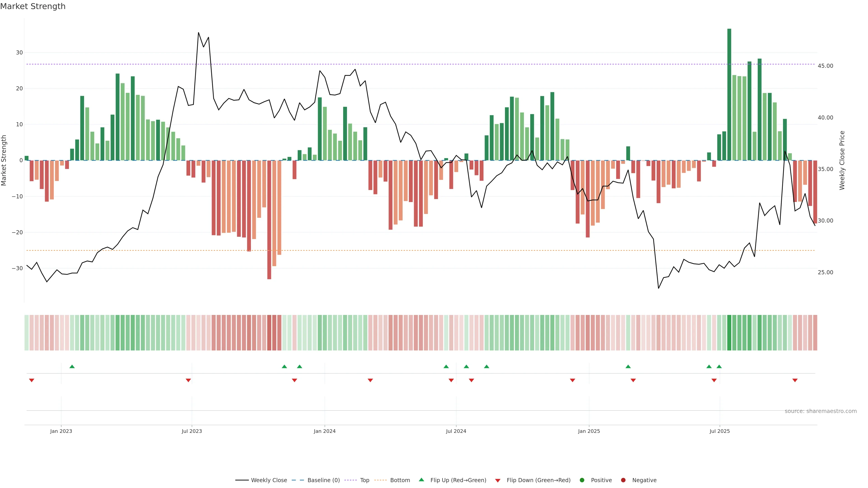Viewport: 868px width, 488px height.
Task: Click the Jul 2025 x-axis label
Action: [x=719, y=431]
